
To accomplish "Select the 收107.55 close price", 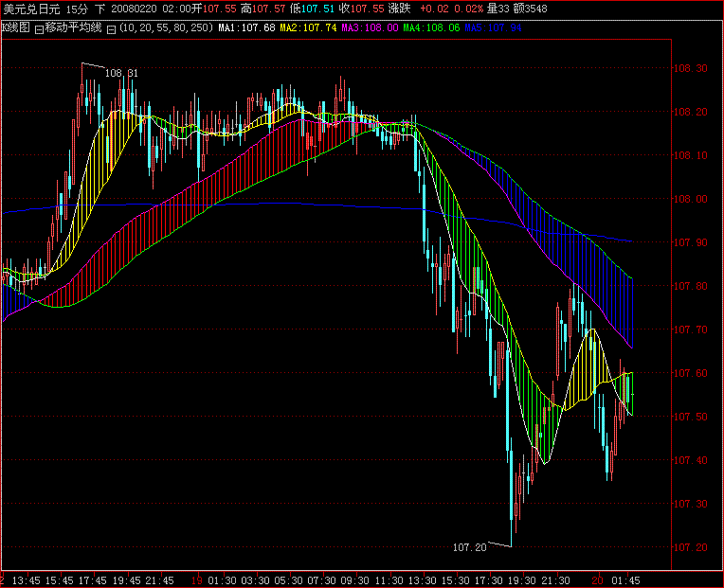I will click(362, 9).
